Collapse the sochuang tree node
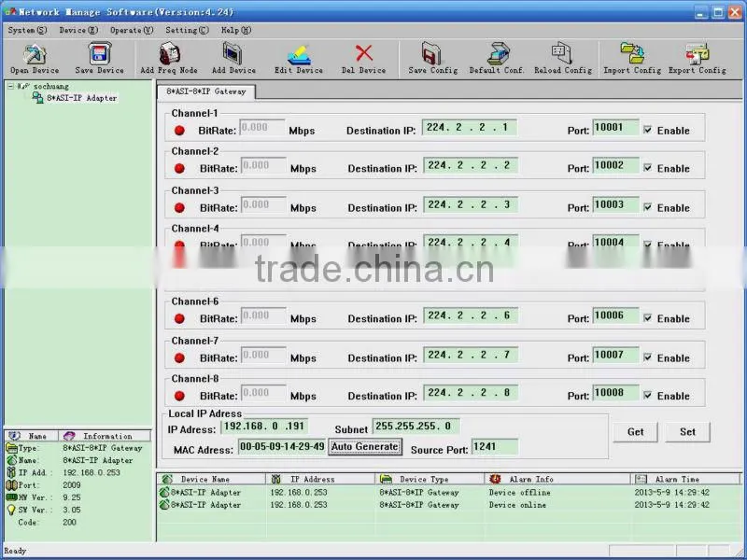Image resolution: width=747 pixels, height=560 pixels. pyautogui.click(x=10, y=86)
